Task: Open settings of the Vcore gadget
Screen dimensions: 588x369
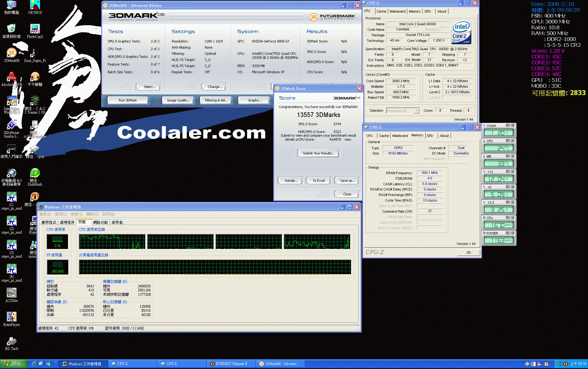Action: click(x=508, y=125)
